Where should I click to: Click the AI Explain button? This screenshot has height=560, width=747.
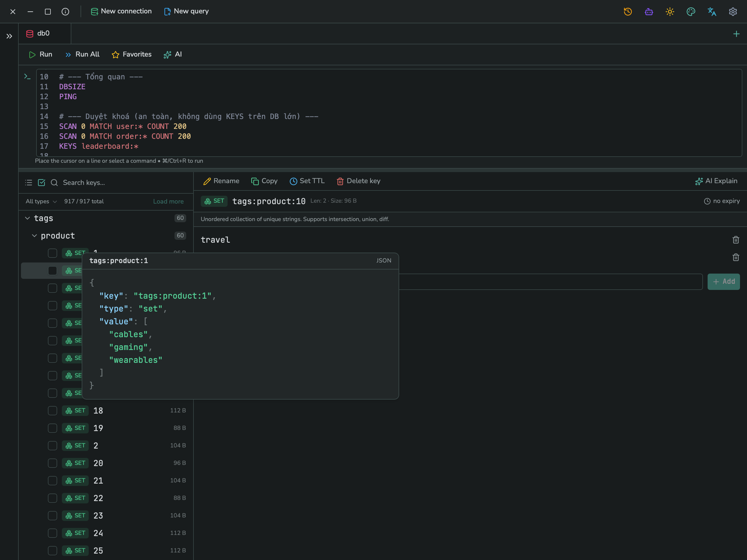716,181
